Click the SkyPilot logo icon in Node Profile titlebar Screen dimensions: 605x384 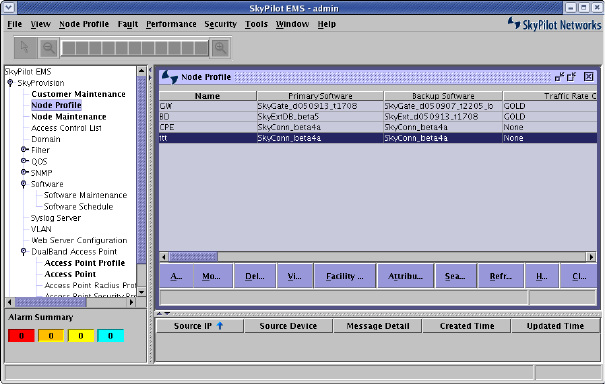coord(169,77)
